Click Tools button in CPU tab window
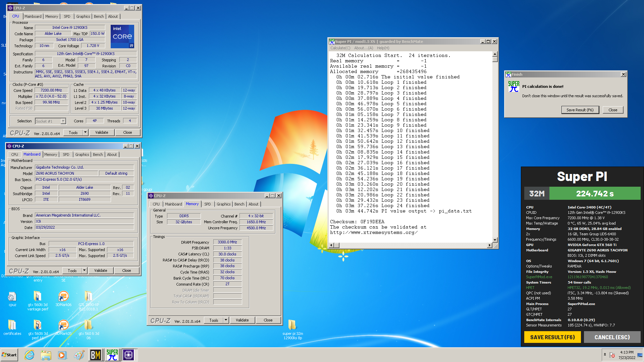Viewport: 644px width, 362px height. pos(73,132)
